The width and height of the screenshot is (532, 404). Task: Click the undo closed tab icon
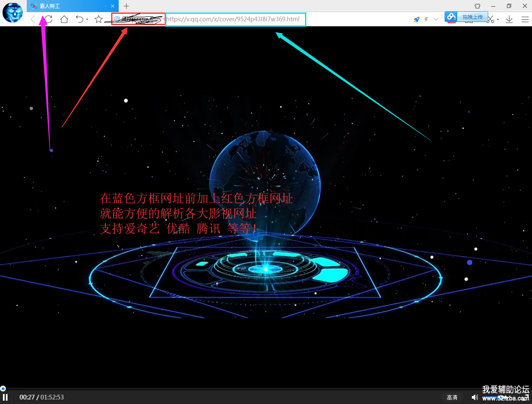coord(79,19)
